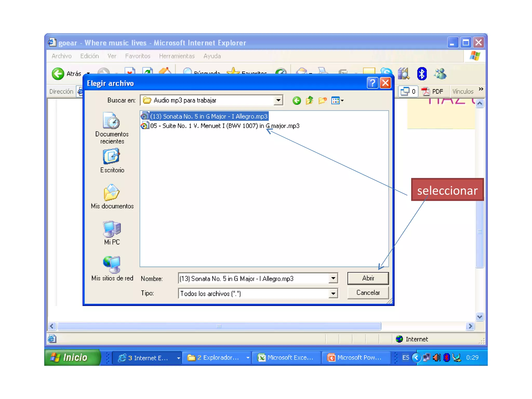Click the go-back green arrow in file dialog

tap(296, 101)
